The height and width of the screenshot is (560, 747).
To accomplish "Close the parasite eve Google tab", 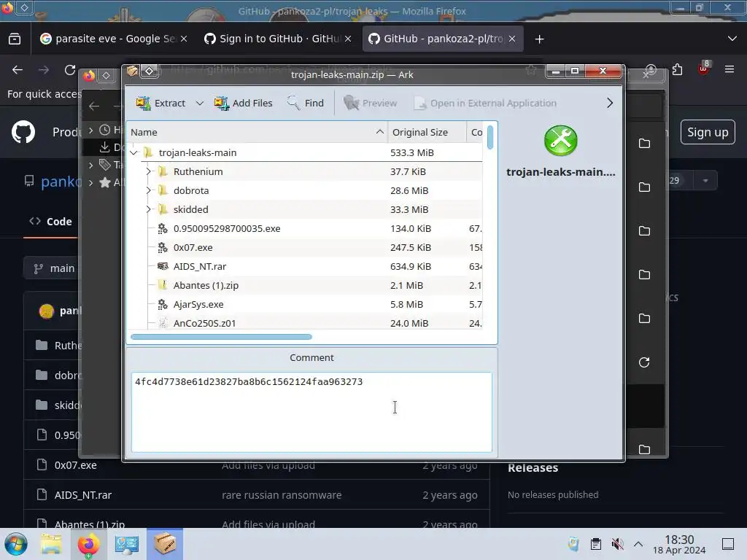I will click(184, 39).
